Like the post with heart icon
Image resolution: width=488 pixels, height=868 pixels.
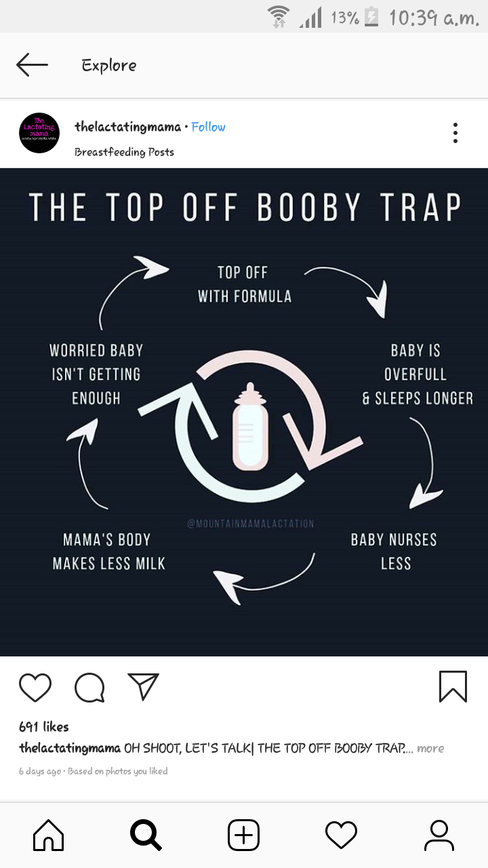pos(35,687)
